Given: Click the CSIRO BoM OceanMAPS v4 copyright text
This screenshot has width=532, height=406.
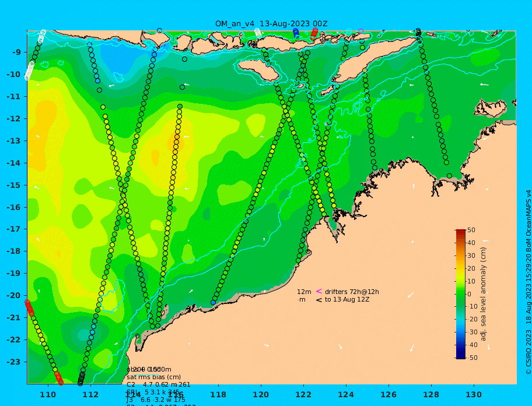Looking at the screenshot, I should 528,282.
